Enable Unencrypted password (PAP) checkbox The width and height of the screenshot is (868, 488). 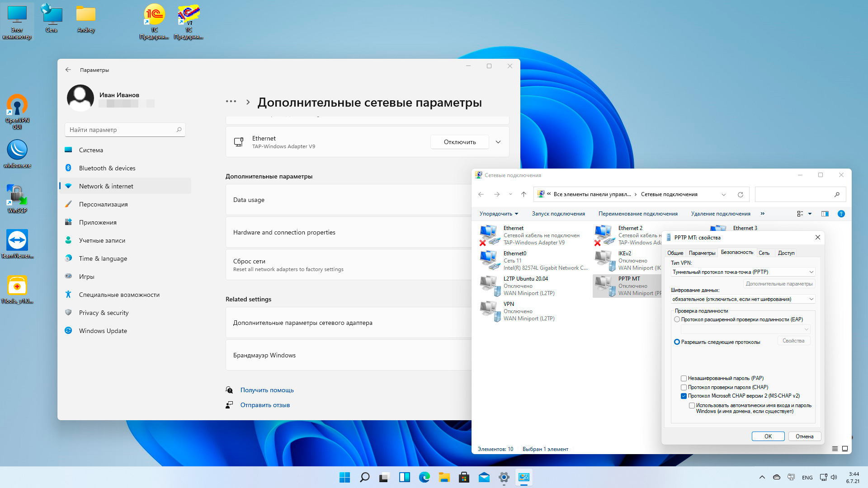[x=684, y=379]
